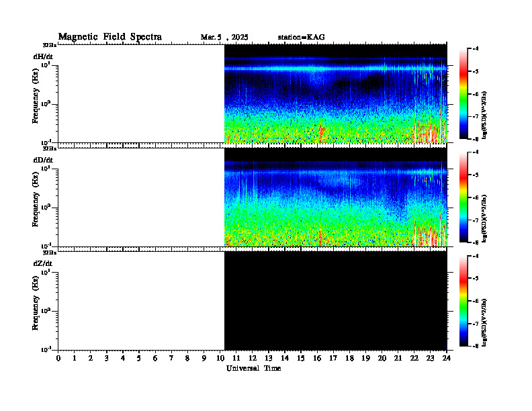Click the "Universal Time" axis title

point(253,368)
